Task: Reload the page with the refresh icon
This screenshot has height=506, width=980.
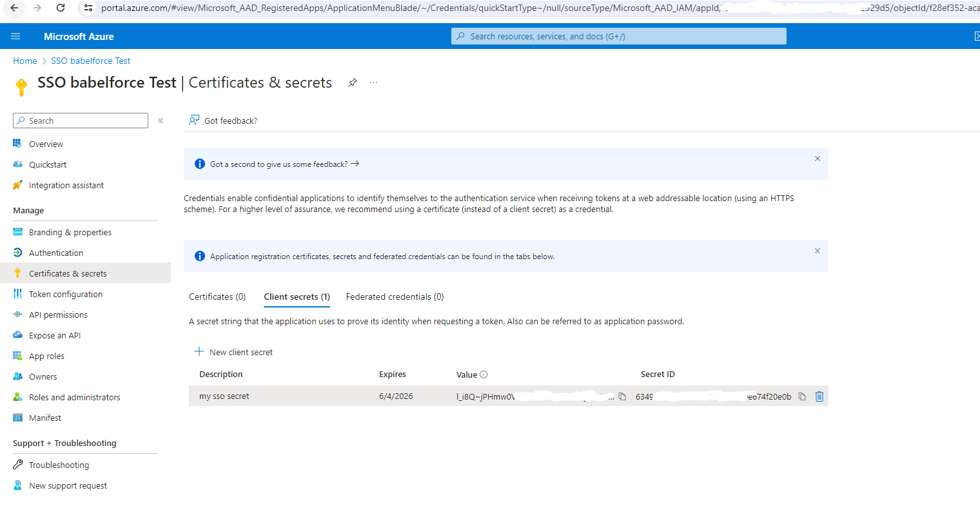Action: 61,8
